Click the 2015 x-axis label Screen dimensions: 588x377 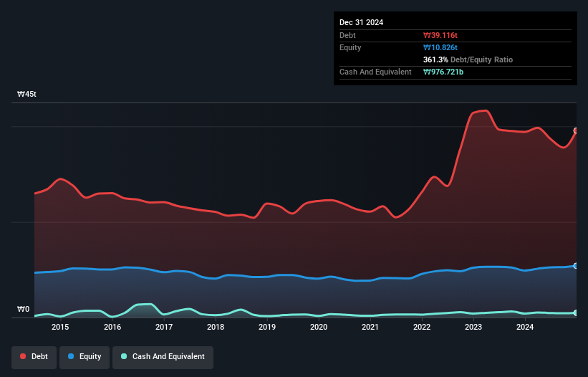tap(60, 327)
